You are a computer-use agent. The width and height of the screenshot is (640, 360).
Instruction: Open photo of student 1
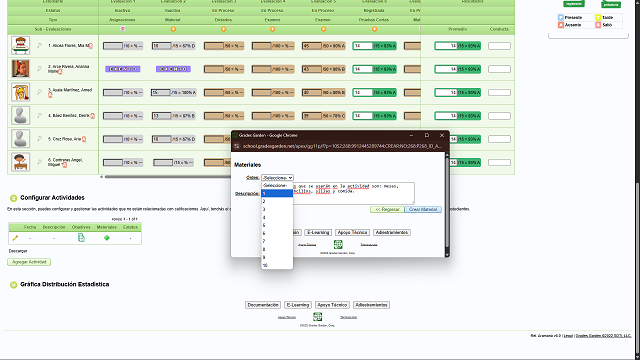pyautogui.click(x=20, y=45)
